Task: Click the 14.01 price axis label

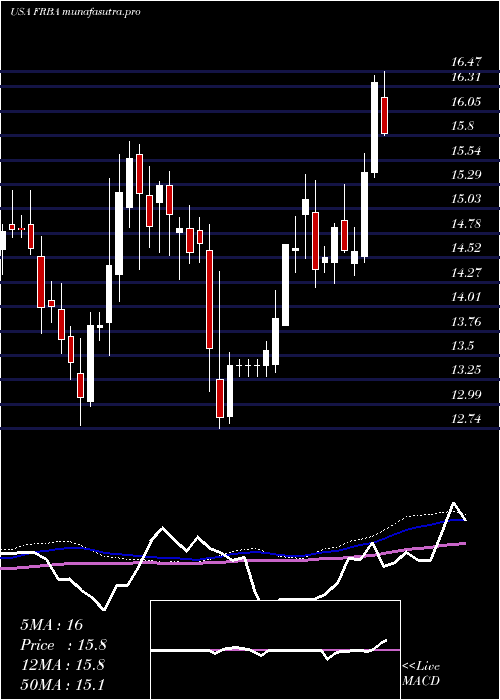Action: 467,296
